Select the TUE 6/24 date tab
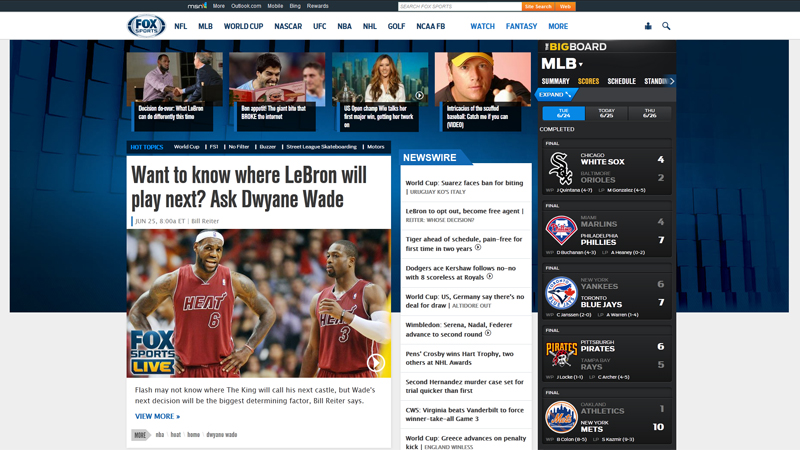Viewport: 800px width, 450px height. click(x=563, y=113)
